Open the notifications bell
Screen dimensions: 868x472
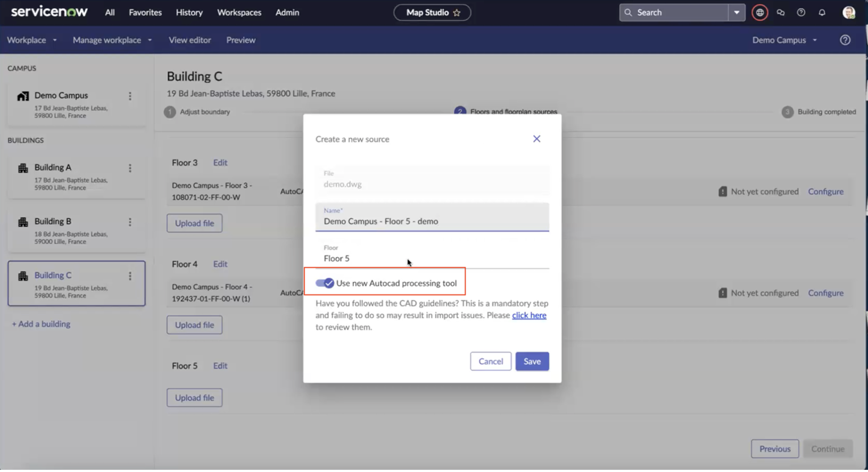coord(822,12)
